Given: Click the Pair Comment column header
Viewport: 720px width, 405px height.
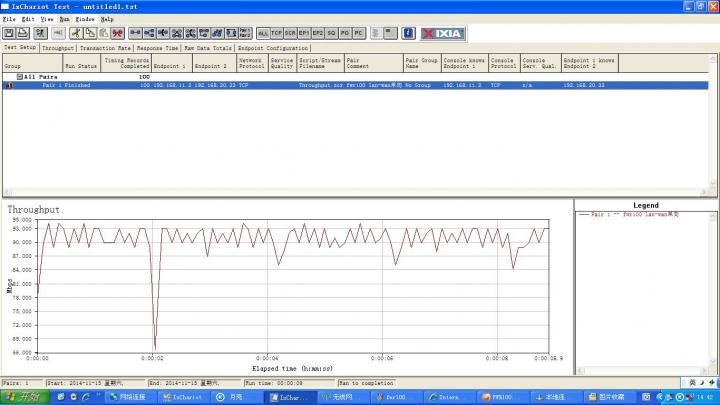Looking at the screenshot, I should tap(374, 63).
